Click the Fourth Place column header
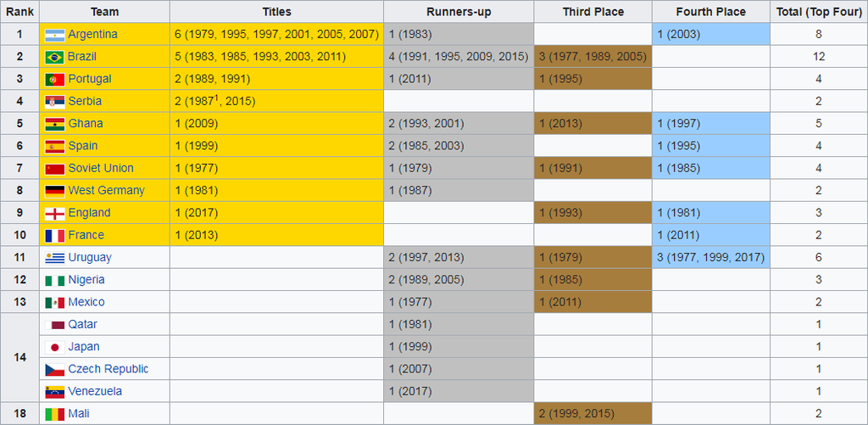 [x=711, y=12]
